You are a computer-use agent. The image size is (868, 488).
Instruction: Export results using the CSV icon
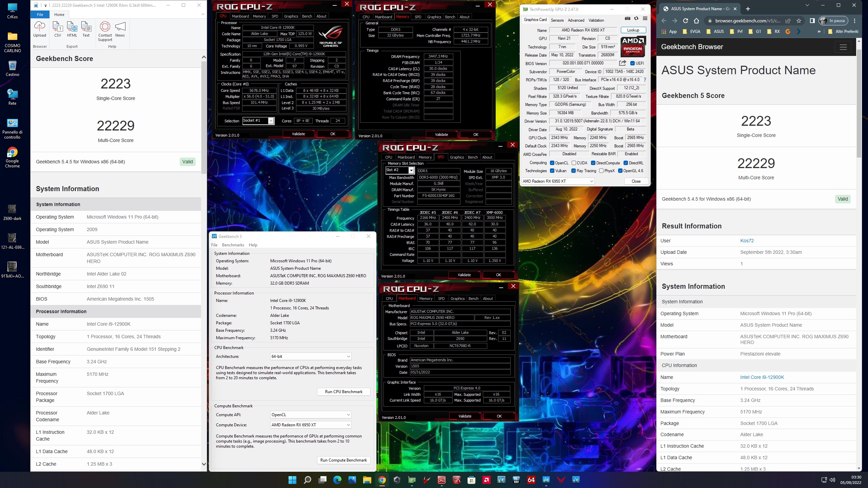tap(58, 29)
